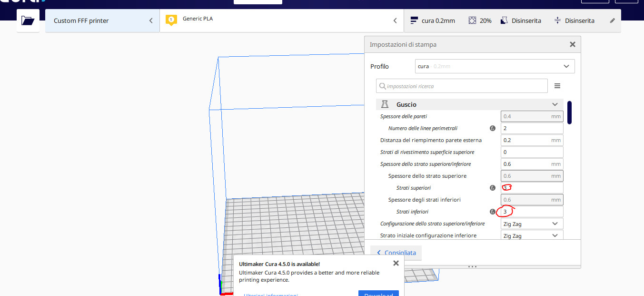Click the build plate adhesion icon
This screenshot has height=296, width=644.
pos(558,20)
